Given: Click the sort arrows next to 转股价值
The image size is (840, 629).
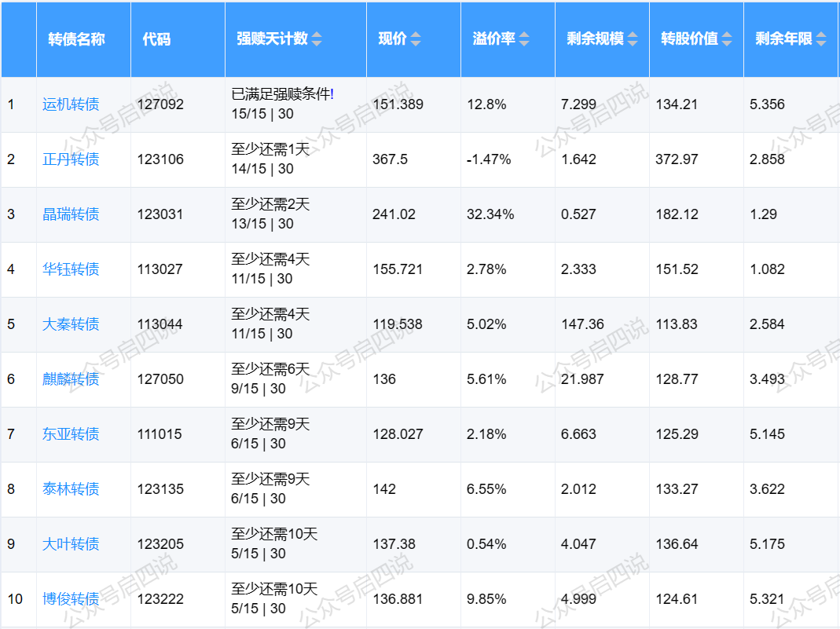Looking at the screenshot, I should (727, 39).
